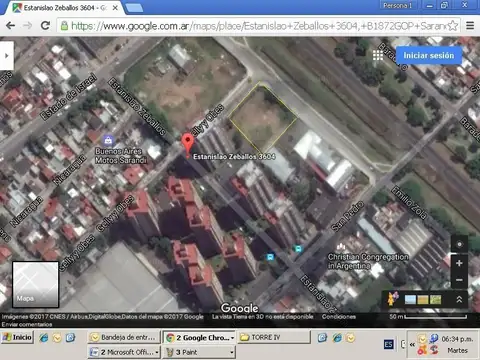
Task: Click the Persona 1 profile button
Action: (397, 5)
